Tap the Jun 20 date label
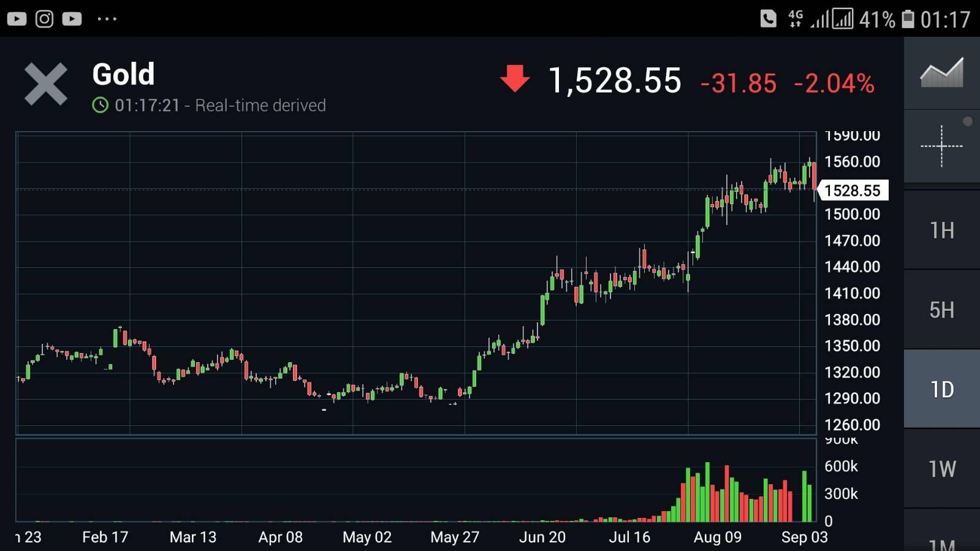The image size is (980, 551). click(542, 538)
